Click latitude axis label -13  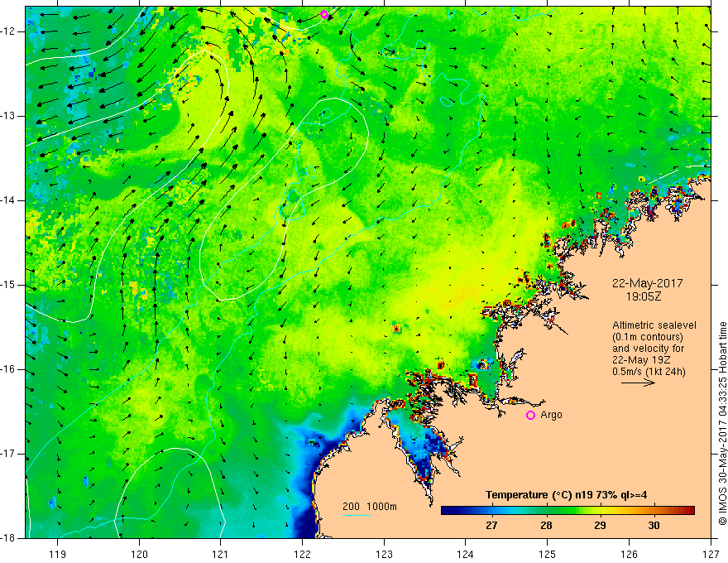pyautogui.click(x=9, y=116)
